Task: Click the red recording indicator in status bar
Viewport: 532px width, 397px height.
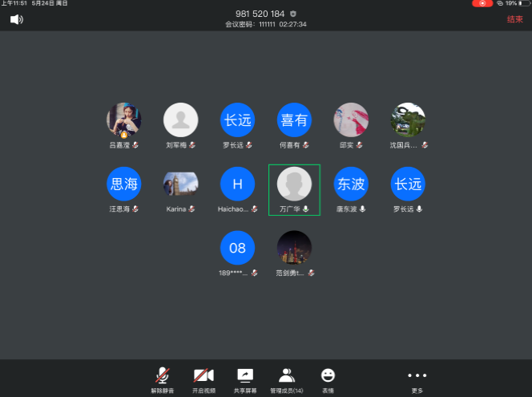Action: 482,4
